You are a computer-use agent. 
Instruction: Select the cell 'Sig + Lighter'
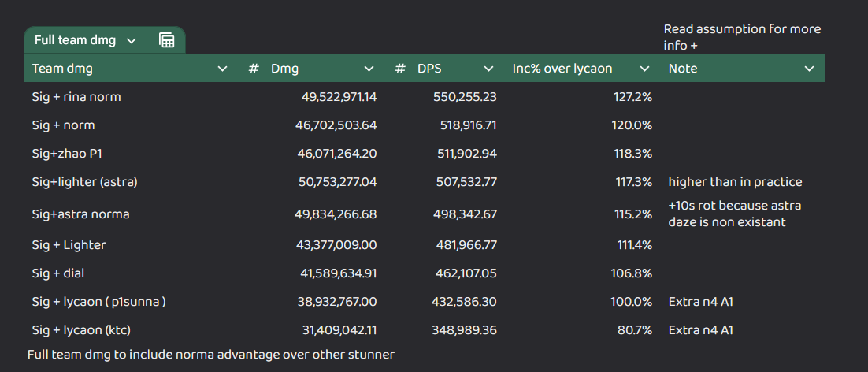tap(69, 244)
